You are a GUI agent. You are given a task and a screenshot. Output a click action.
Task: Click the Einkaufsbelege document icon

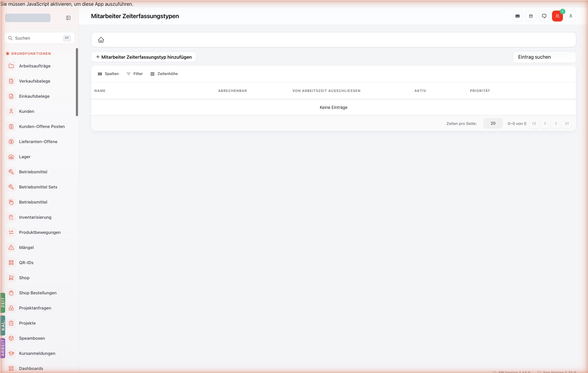coord(11,96)
